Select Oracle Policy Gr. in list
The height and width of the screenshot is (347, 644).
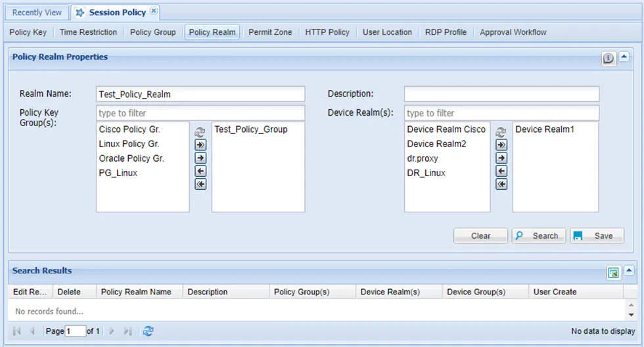click(143, 158)
